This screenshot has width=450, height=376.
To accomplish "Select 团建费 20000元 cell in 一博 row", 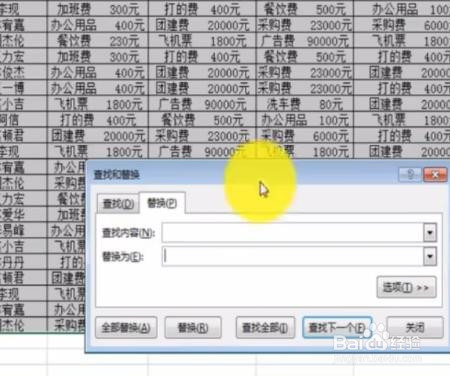I will click(202, 88).
